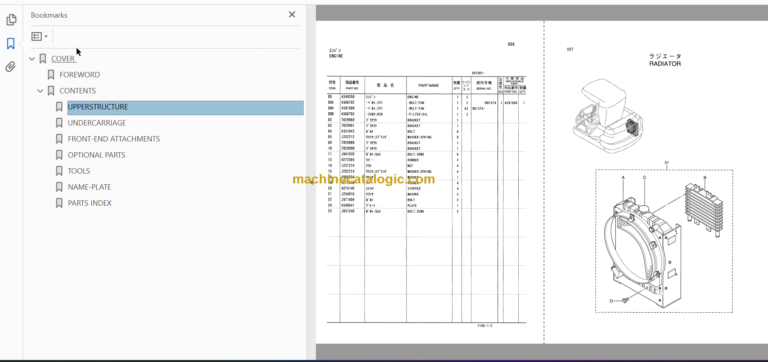Screen dimensions: 768x362
Task: Click the RADIATOR heading on the page
Action: point(665,64)
